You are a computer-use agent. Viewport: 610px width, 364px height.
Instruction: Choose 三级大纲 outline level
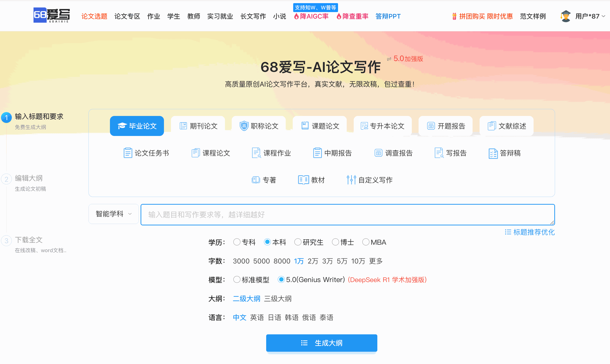click(x=278, y=298)
